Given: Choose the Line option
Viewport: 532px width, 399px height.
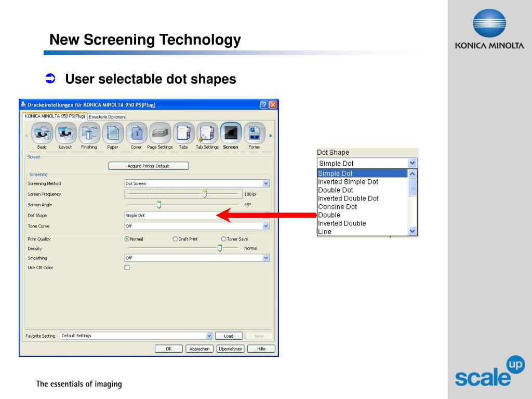Looking at the screenshot, I should tap(362, 232).
